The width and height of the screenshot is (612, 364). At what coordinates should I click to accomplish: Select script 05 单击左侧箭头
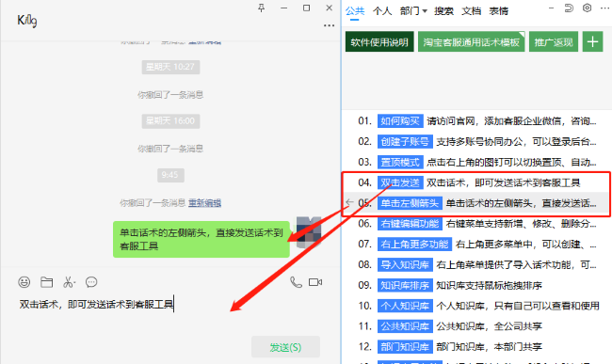tap(476, 203)
